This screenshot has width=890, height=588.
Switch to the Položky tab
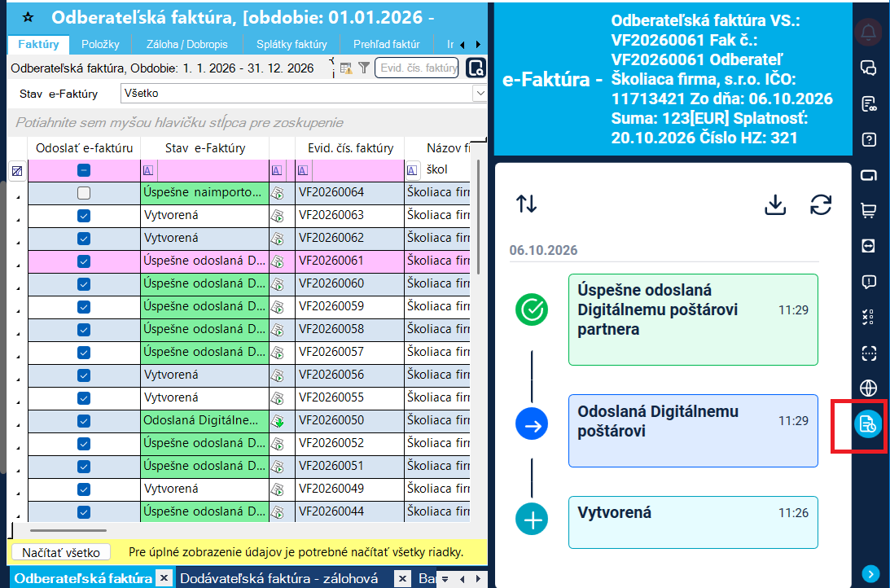click(x=100, y=44)
